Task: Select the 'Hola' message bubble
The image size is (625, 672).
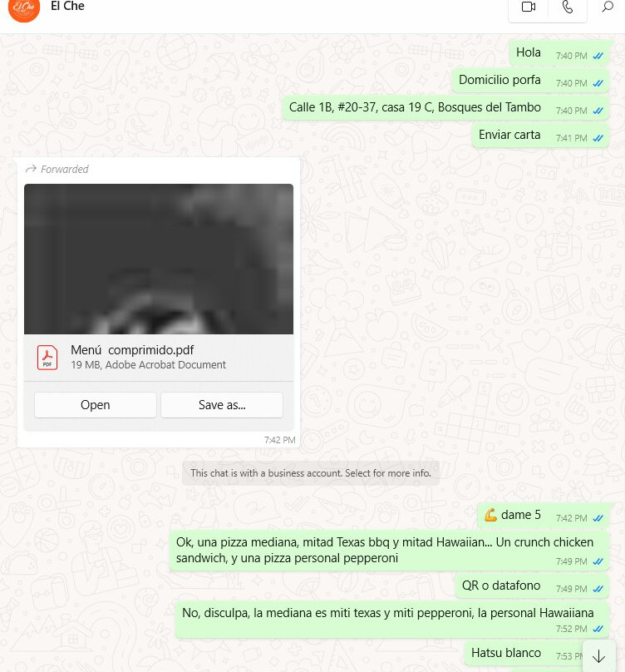Action: 559,53
